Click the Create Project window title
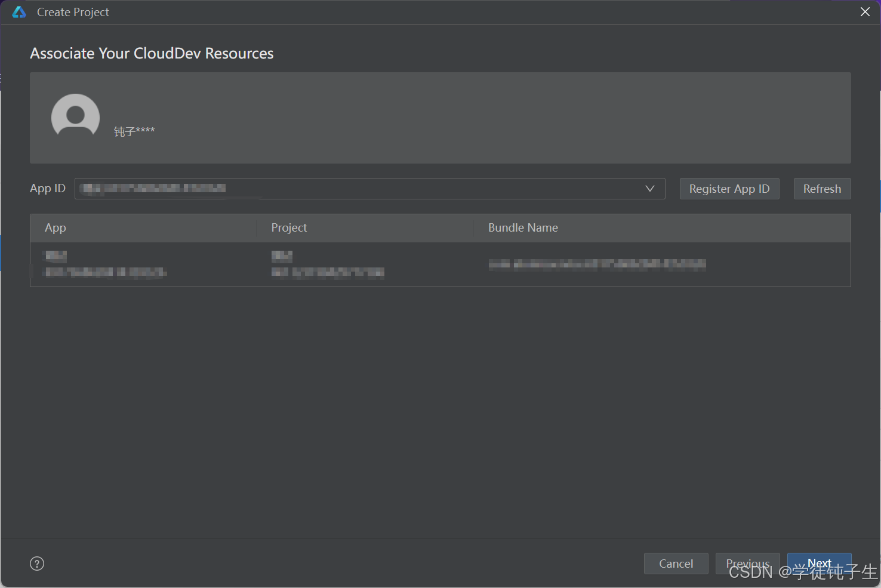 (x=73, y=12)
